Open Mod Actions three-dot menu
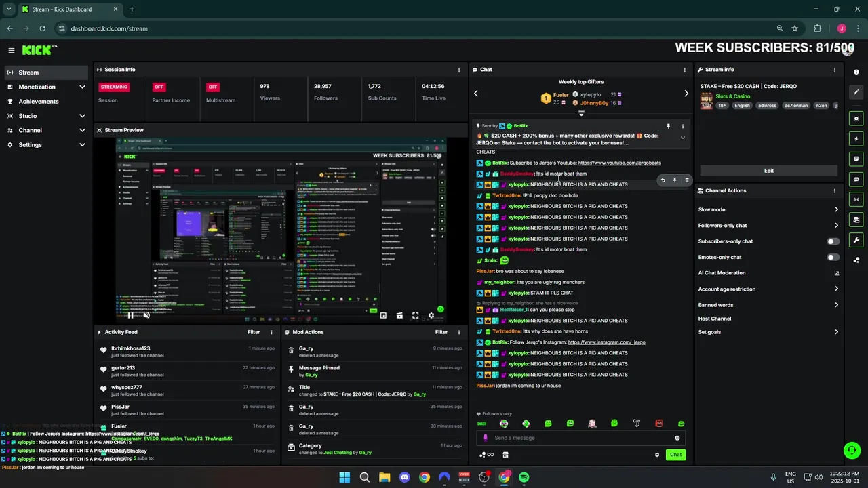The height and width of the screenshot is (488, 868). 460,332
